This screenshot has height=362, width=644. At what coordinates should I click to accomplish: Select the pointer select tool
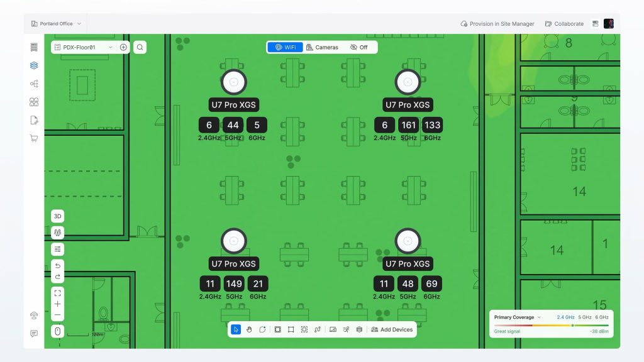(236, 329)
